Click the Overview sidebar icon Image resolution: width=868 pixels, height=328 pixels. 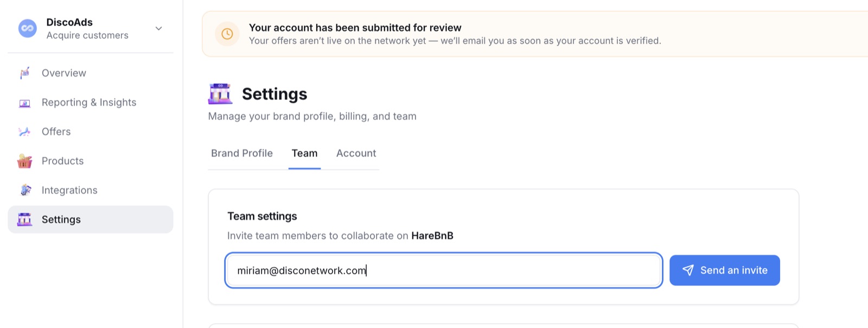[x=24, y=73]
